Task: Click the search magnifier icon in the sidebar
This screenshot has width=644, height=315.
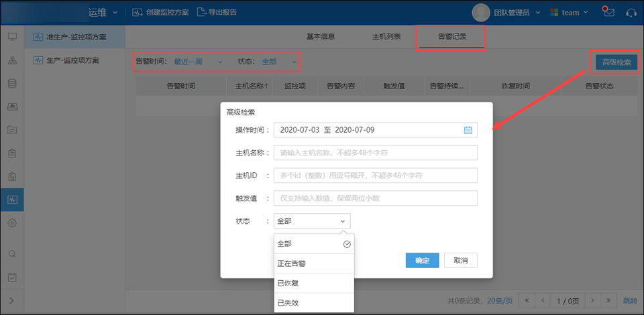Action: (x=12, y=254)
